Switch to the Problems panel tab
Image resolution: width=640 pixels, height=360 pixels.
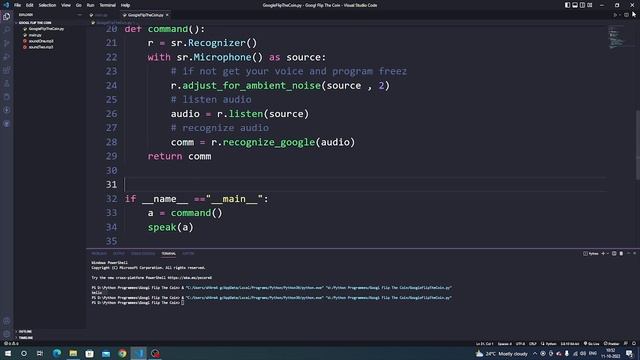(99, 253)
